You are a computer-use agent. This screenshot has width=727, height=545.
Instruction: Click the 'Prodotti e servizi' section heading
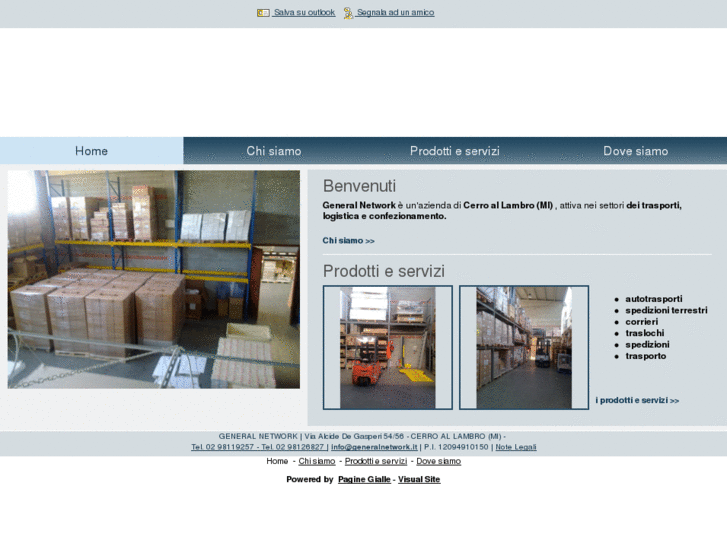point(384,271)
